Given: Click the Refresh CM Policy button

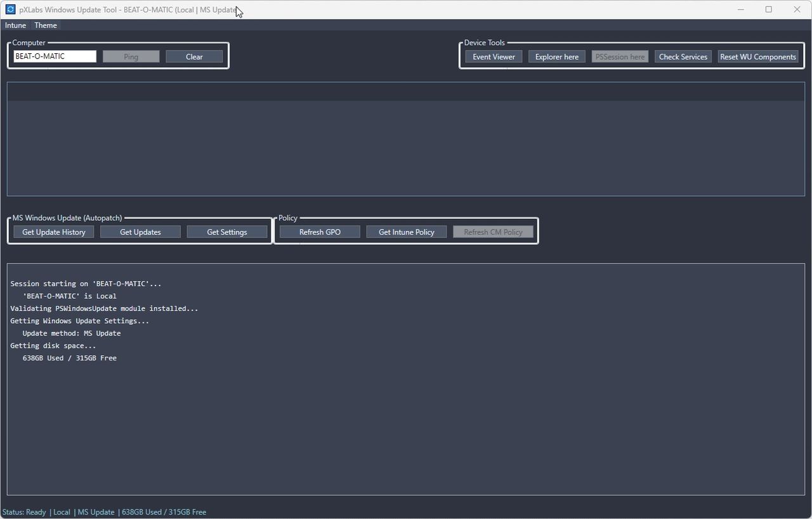Looking at the screenshot, I should point(493,232).
